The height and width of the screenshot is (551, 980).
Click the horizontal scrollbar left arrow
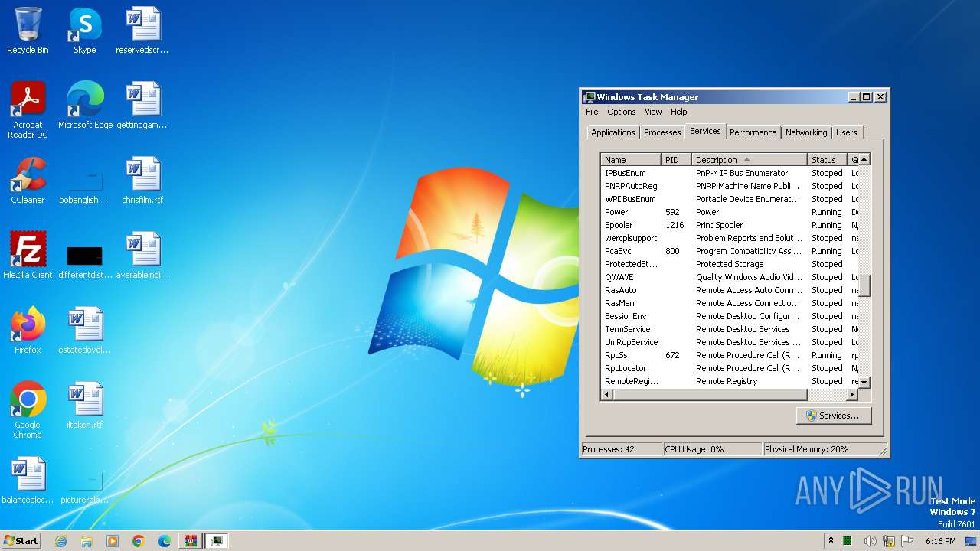pyautogui.click(x=607, y=395)
